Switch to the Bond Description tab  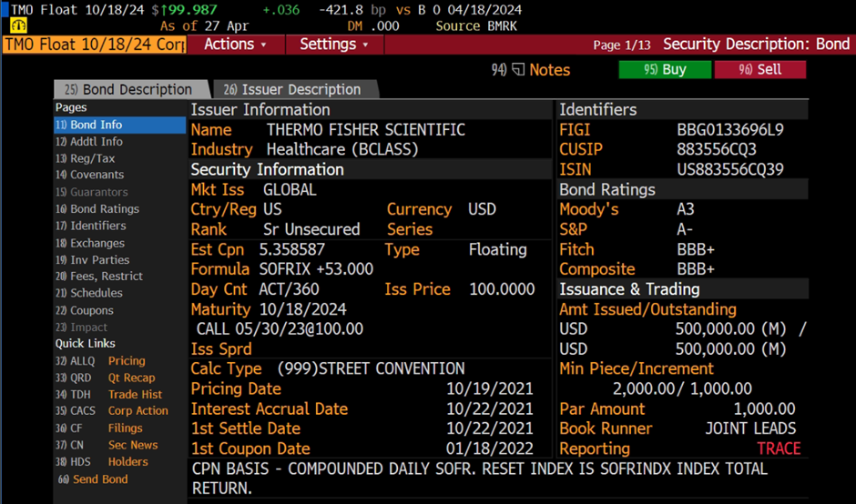pos(131,89)
